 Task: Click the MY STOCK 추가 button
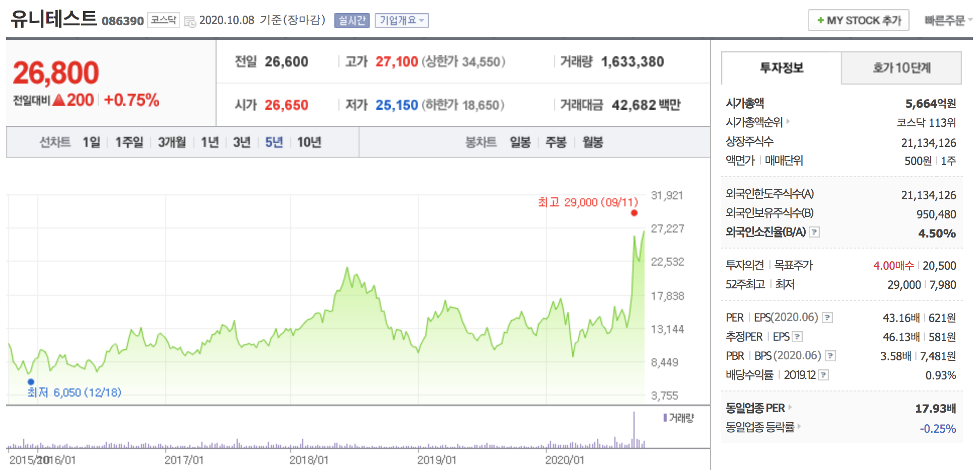(x=859, y=21)
